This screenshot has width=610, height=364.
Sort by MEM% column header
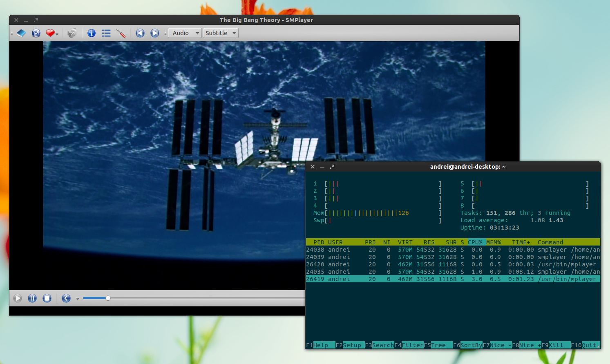click(x=494, y=242)
